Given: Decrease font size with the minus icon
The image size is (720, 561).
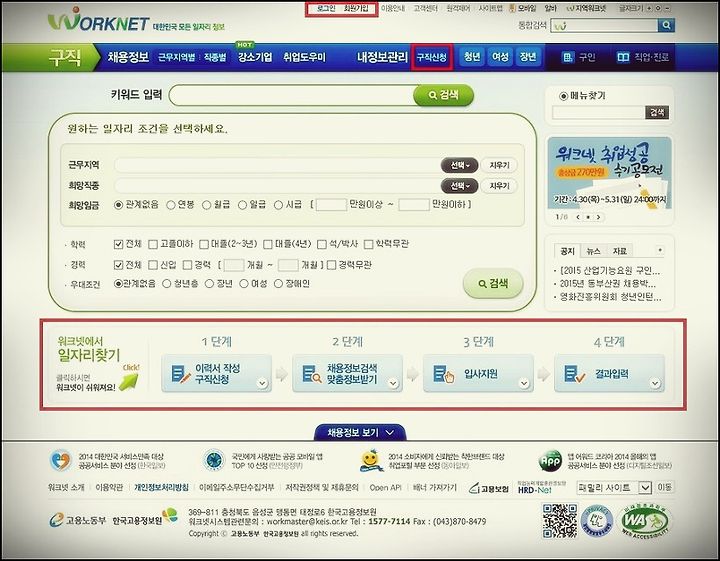Looking at the screenshot, I should coord(666,8).
